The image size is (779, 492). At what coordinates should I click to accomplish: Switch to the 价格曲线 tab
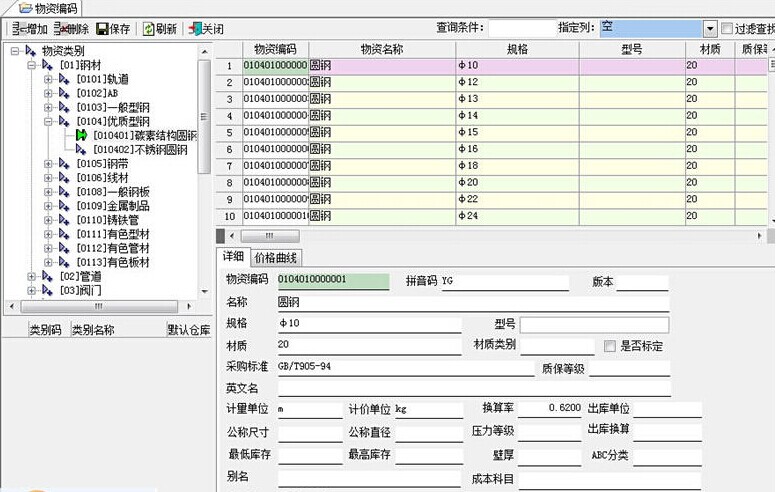pyautogui.click(x=276, y=258)
